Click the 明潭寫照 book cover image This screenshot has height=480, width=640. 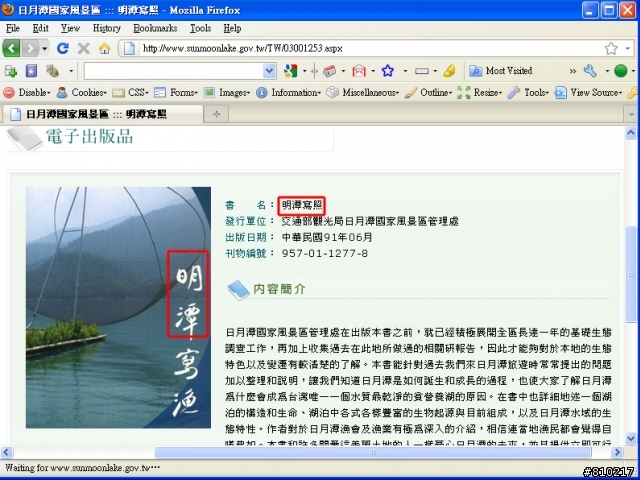coord(118,307)
